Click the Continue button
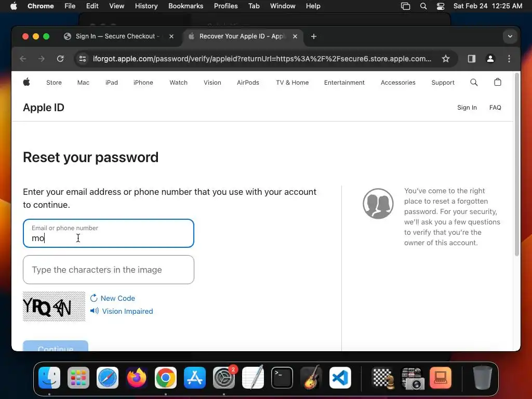The image size is (532, 399). point(56,345)
